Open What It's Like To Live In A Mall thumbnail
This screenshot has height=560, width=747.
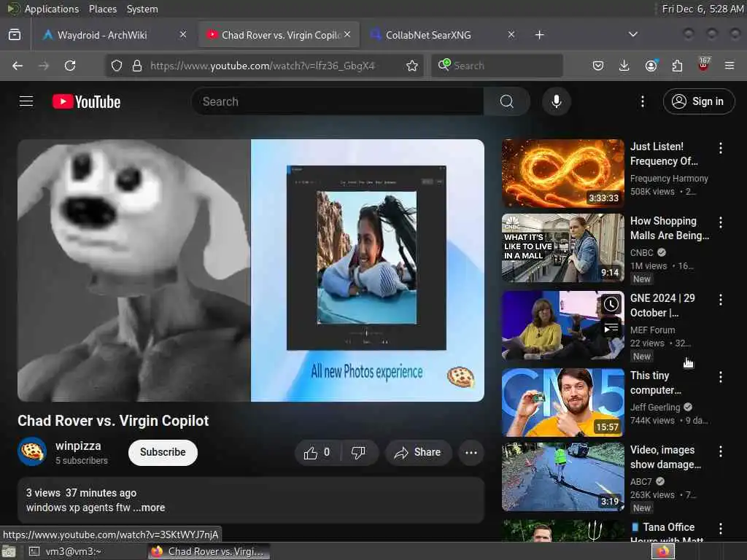pyautogui.click(x=562, y=248)
